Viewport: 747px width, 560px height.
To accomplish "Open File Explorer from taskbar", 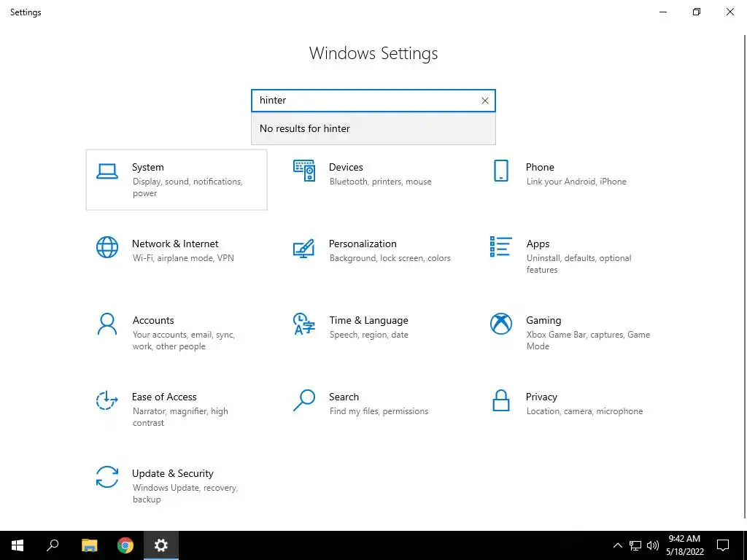I will pos(89,545).
